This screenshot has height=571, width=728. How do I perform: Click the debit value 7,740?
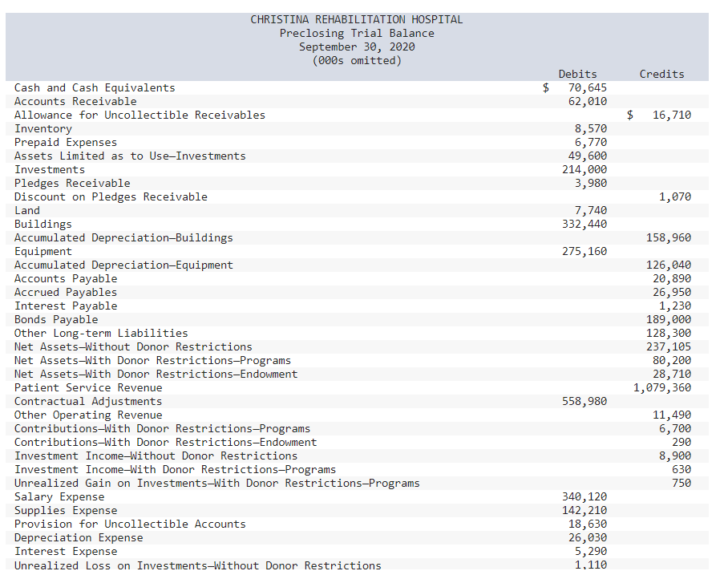pyautogui.click(x=591, y=210)
